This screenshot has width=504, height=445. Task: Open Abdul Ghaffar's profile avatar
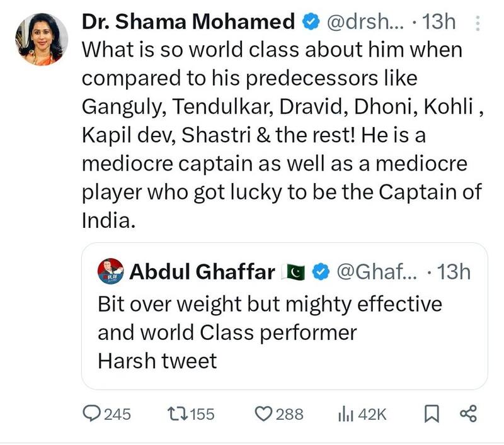click(x=110, y=271)
